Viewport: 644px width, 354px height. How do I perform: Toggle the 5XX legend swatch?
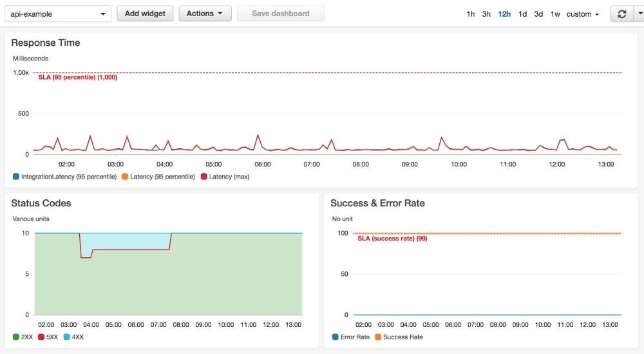(x=41, y=337)
